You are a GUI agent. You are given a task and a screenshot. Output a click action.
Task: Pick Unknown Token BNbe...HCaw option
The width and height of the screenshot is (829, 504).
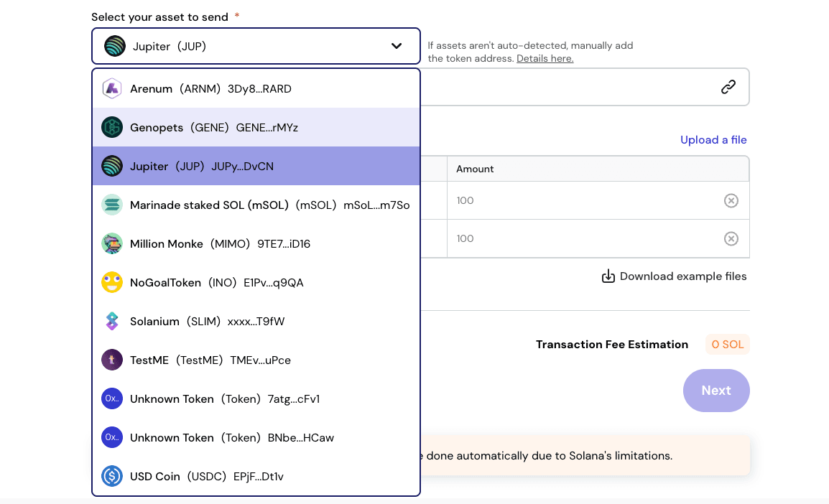click(x=256, y=437)
